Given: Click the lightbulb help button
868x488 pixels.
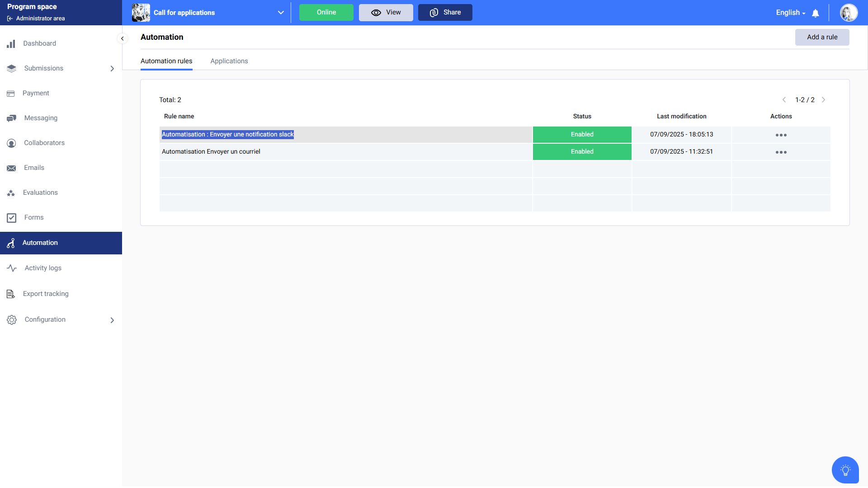Looking at the screenshot, I should pyautogui.click(x=845, y=470).
